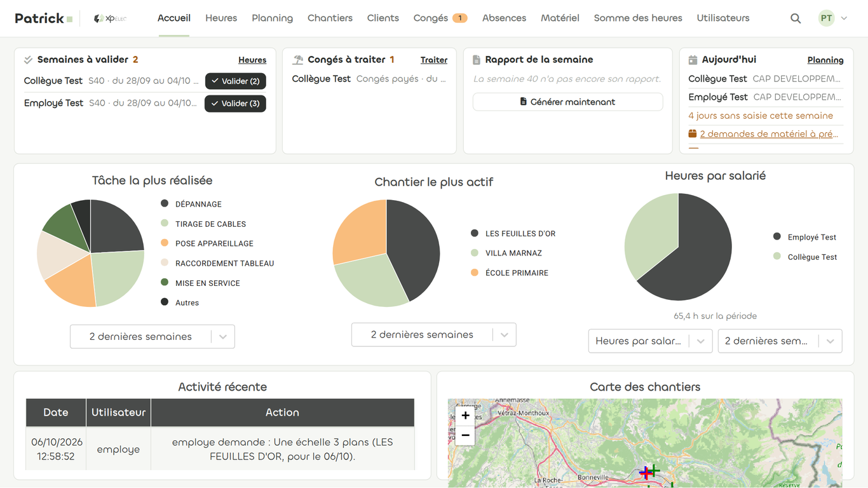This screenshot has width=868, height=488.
Task: Open the Chantier le plus actif period dropdown
Action: coord(434,335)
